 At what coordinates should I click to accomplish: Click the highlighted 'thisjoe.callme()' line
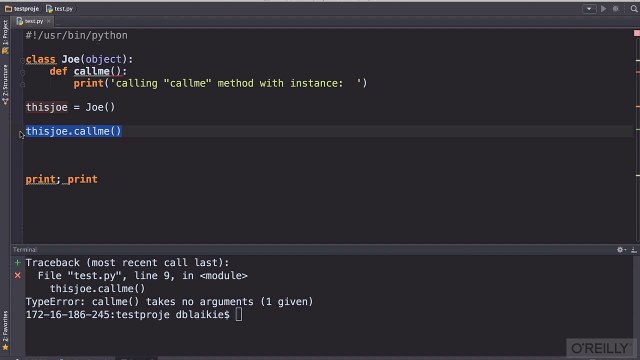pyautogui.click(x=73, y=131)
